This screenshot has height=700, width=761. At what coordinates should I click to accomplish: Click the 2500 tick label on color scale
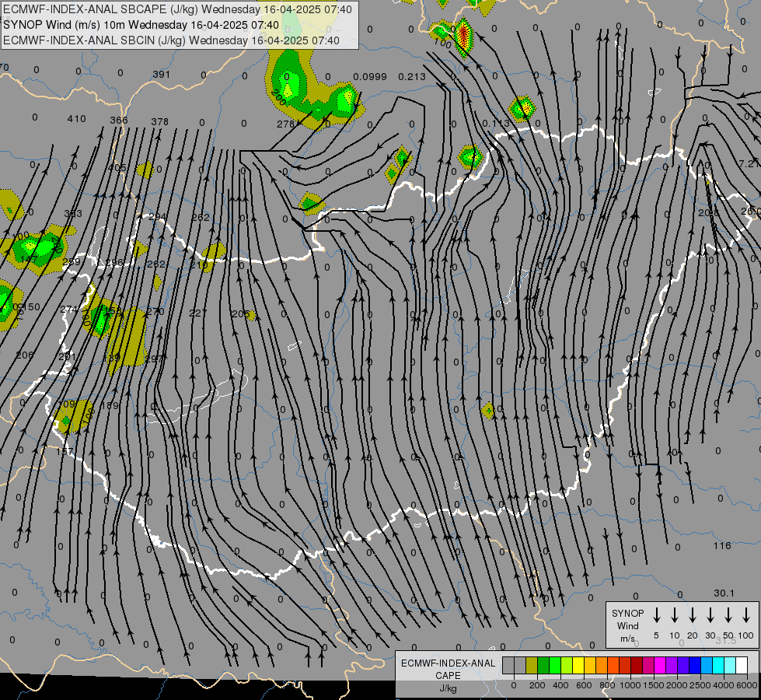tap(700, 685)
